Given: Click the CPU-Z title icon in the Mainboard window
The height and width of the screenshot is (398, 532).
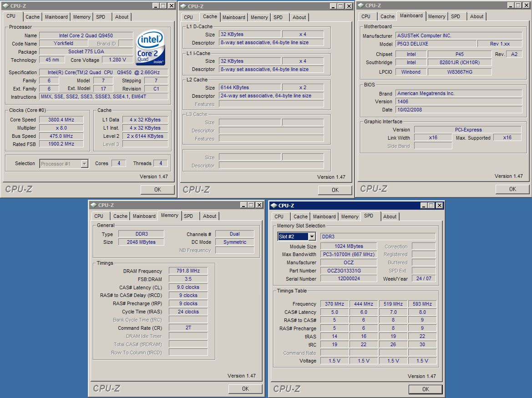Looking at the screenshot, I should 361,5.
